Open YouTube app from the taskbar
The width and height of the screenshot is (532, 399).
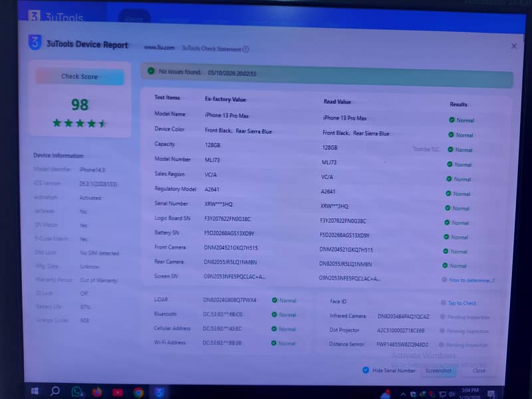pyautogui.click(x=118, y=392)
